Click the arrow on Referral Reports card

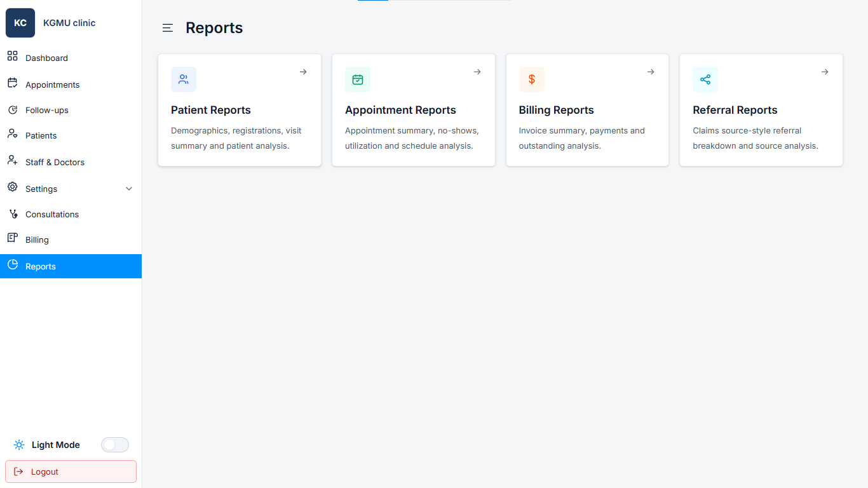825,72
